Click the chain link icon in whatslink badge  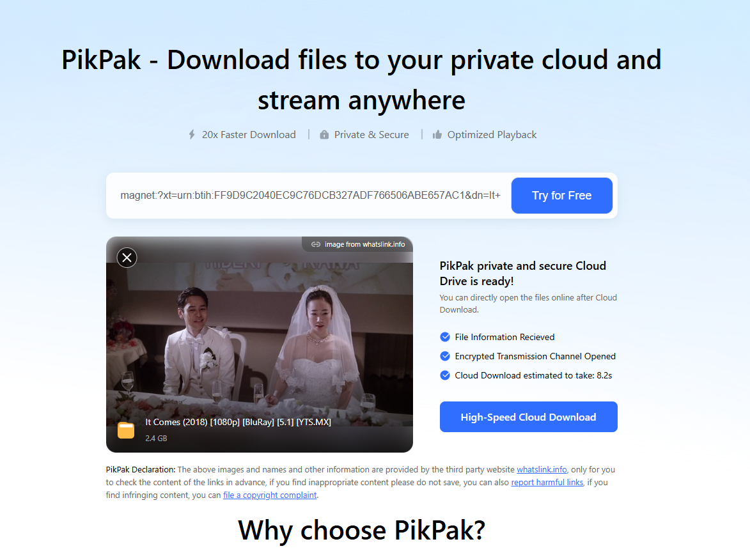coord(316,244)
